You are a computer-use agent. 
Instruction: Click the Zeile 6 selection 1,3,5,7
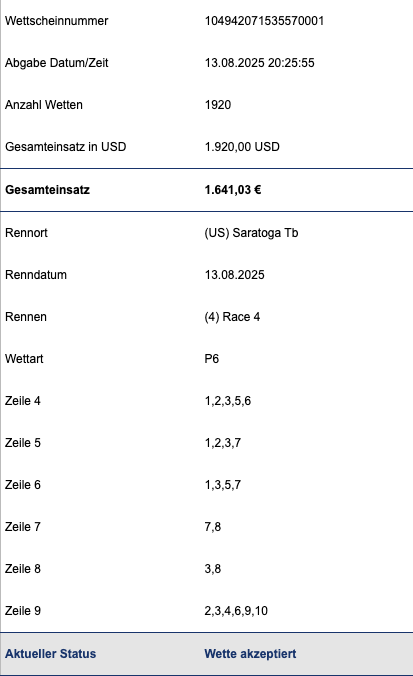click(222, 485)
